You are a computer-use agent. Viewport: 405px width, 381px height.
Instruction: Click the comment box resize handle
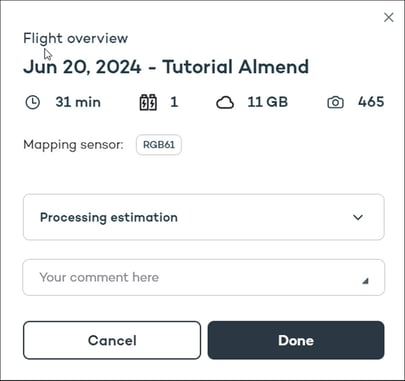tap(365, 281)
